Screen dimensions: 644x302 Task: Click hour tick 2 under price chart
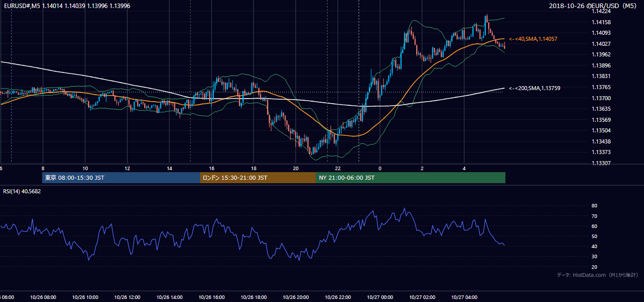[422, 168]
